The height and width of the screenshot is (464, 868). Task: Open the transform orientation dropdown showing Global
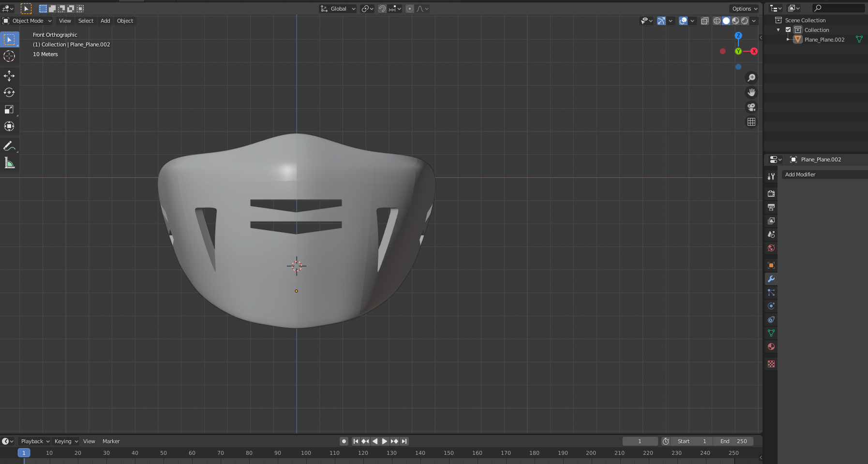tap(337, 8)
